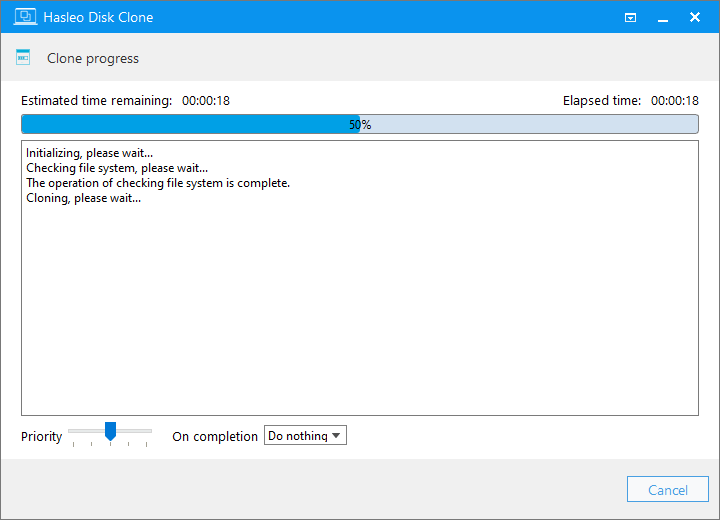The height and width of the screenshot is (520, 720).
Task: Click the 'Clone progress' heading
Action: click(x=93, y=58)
